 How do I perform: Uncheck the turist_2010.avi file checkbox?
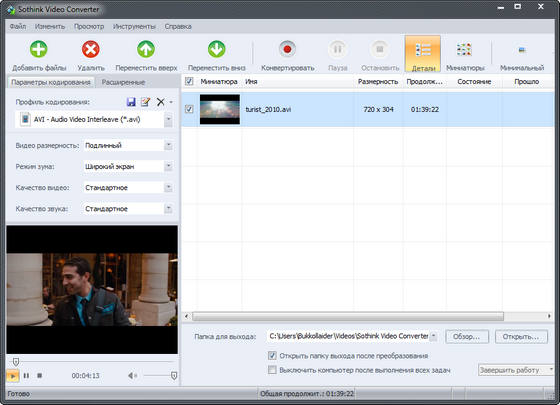tap(189, 109)
